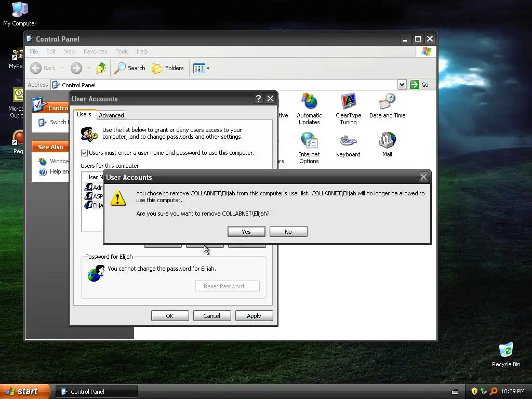
Task: Click the security shield tray icon
Action: coord(474,391)
